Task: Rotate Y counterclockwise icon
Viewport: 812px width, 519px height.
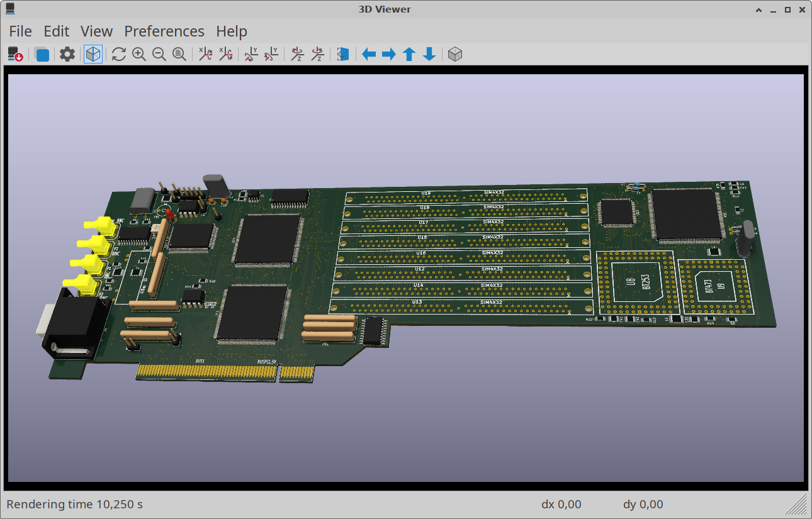Action: coord(271,55)
